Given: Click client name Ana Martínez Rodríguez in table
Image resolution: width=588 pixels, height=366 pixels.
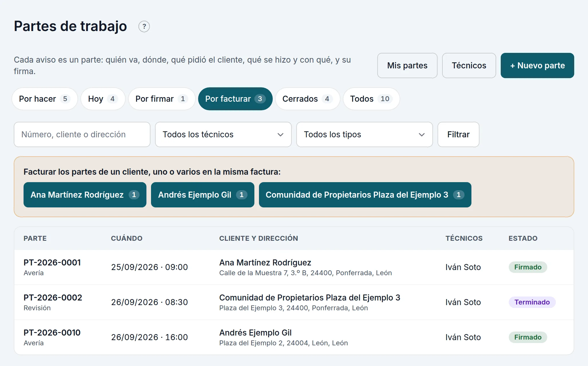Looking at the screenshot, I should pyautogui.click(x=265, y=263).
